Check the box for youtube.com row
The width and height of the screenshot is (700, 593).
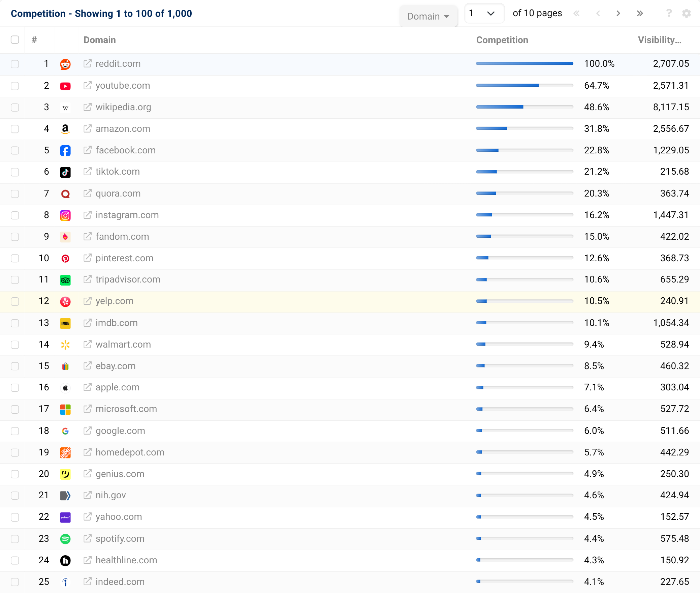[x=15, y=86]
